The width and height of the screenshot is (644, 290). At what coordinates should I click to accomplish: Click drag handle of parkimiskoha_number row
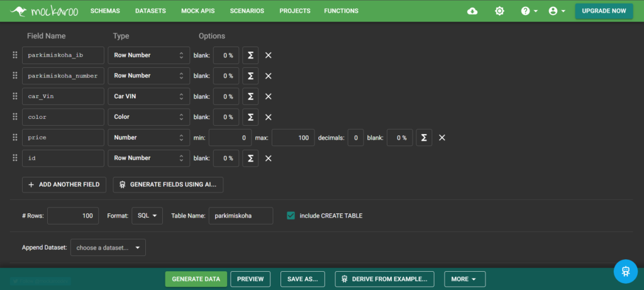15,75
